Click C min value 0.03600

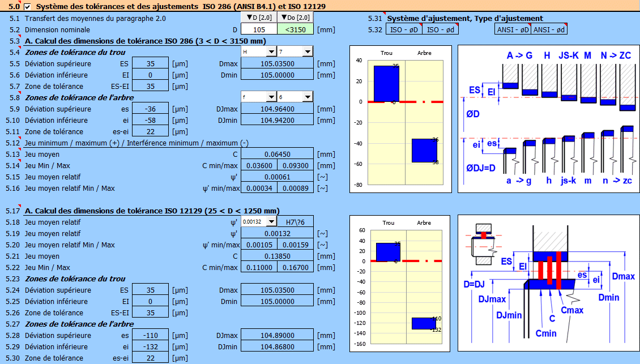click(x=259, y=165)
